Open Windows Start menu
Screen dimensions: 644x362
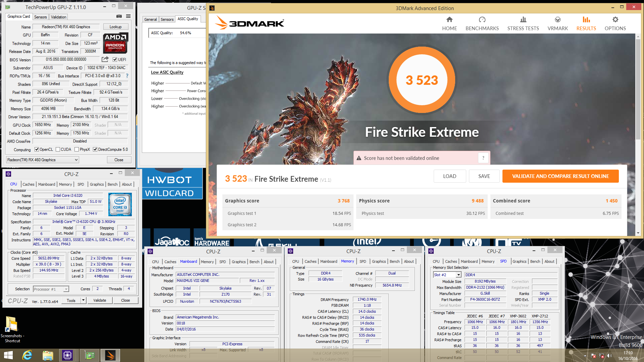tap(8, 355)
